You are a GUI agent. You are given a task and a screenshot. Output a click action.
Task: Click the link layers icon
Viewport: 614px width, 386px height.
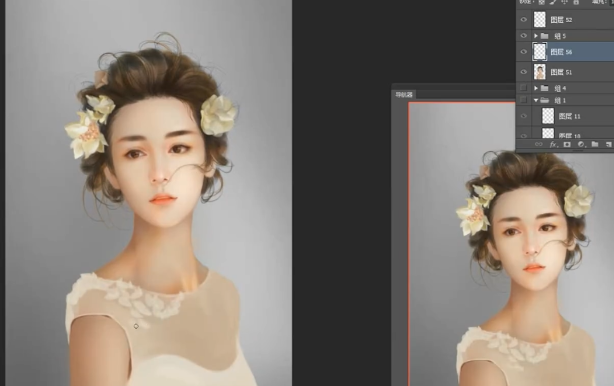[539, 144]
